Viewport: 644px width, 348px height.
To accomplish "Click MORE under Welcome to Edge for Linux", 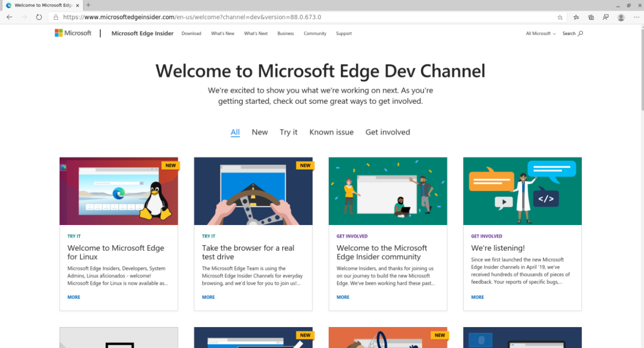I will 74,297.
